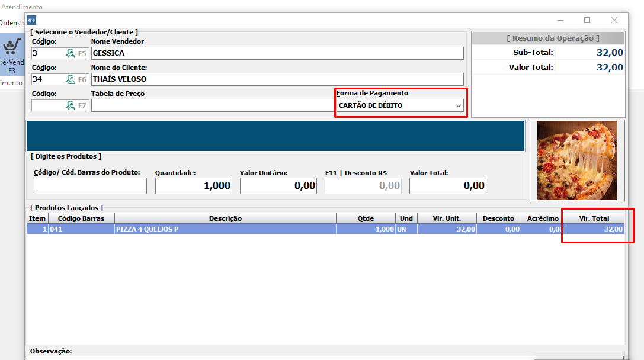Click the application icon in title bar
The height and width of the screenshot is (360, 644).
pos(31,20)
